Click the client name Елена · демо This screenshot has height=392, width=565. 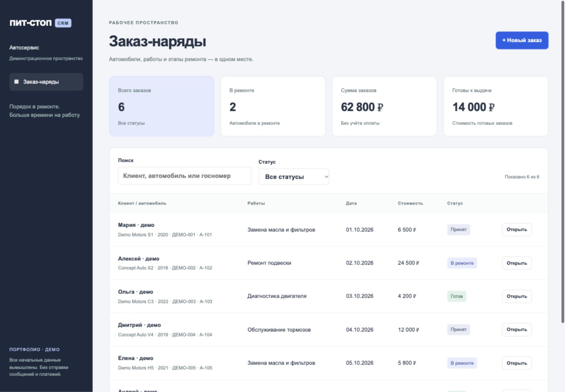[136, 358]
